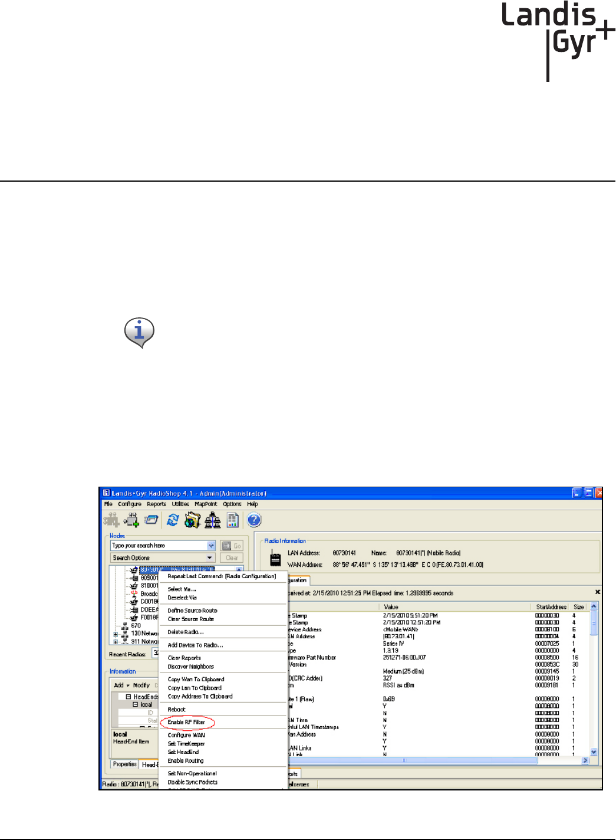
Task: Open the Utilities menu
Action: 180,504
